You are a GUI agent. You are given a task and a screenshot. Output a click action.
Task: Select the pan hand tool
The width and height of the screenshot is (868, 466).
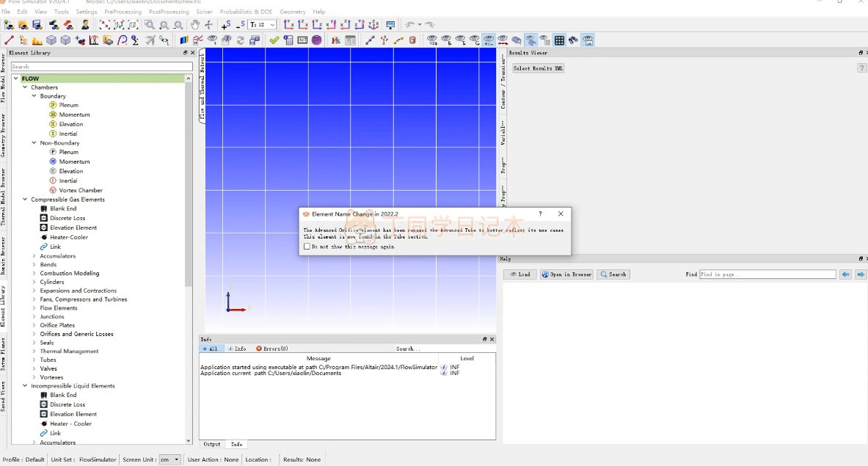coord(195,25)
